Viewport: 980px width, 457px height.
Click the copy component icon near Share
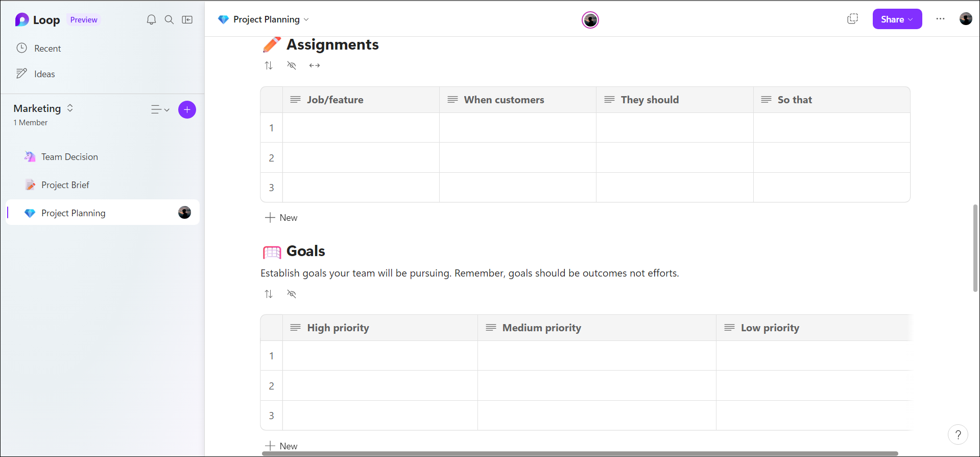[852, 19]
